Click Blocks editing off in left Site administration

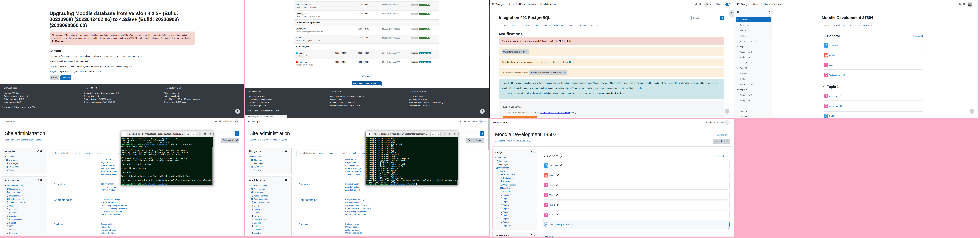pyautogui.click(x=230, y=140)
